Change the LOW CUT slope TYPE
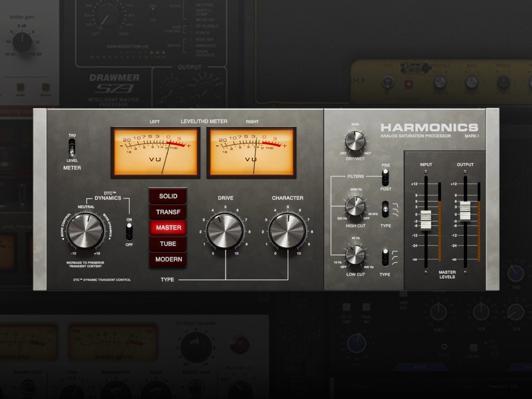Image resolution: width=532 pixels, height=399 pixels. click(386, 256)
